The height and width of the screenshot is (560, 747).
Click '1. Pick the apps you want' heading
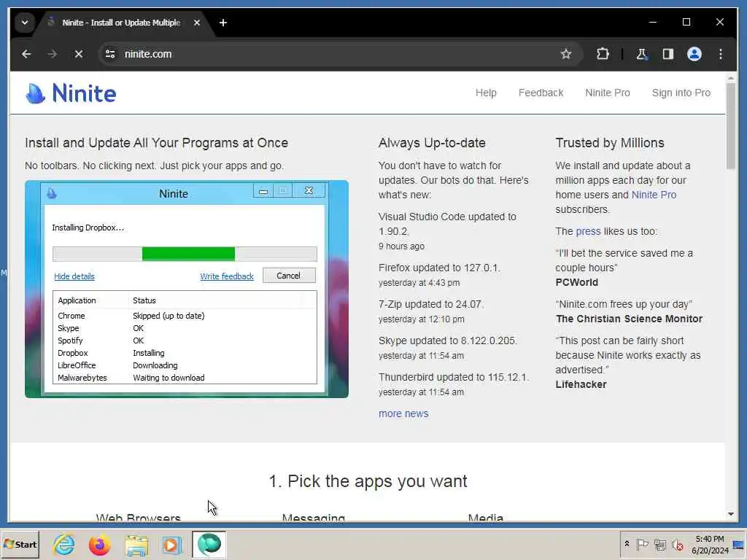click(368, 481)
